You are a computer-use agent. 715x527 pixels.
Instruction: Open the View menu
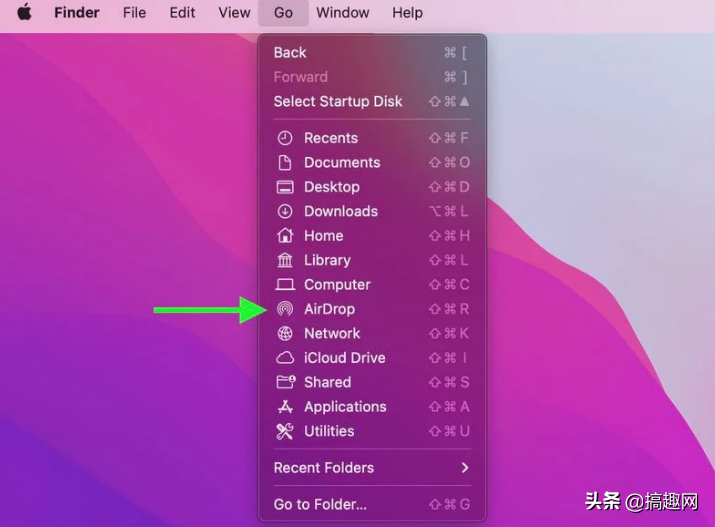[234, 12]
